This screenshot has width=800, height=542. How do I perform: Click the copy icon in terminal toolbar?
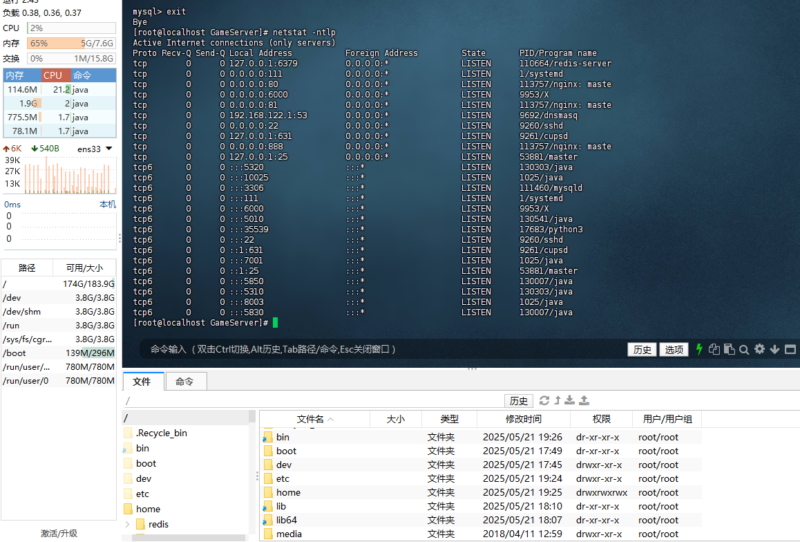[x=715, y=350]
